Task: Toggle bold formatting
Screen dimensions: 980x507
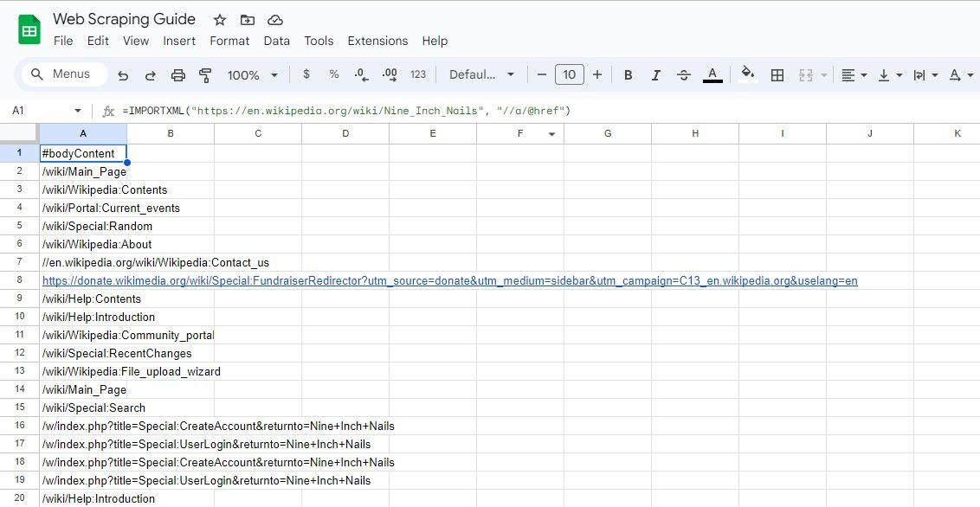Action: point(628,74)
